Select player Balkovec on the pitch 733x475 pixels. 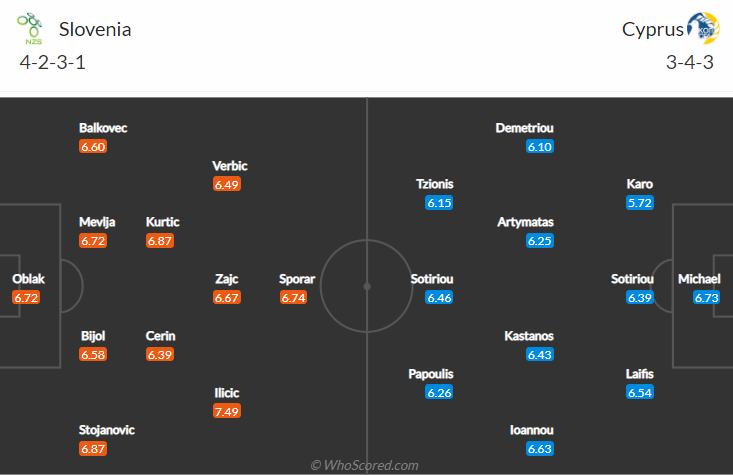click(103, 128)
